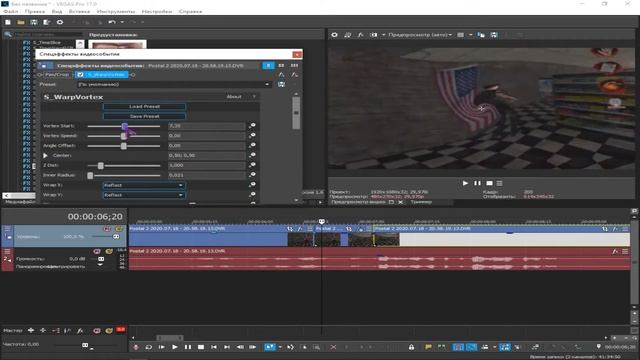Toggle Split Screen View in preview toolbar
Screen dimensions: 640x360
373,35
